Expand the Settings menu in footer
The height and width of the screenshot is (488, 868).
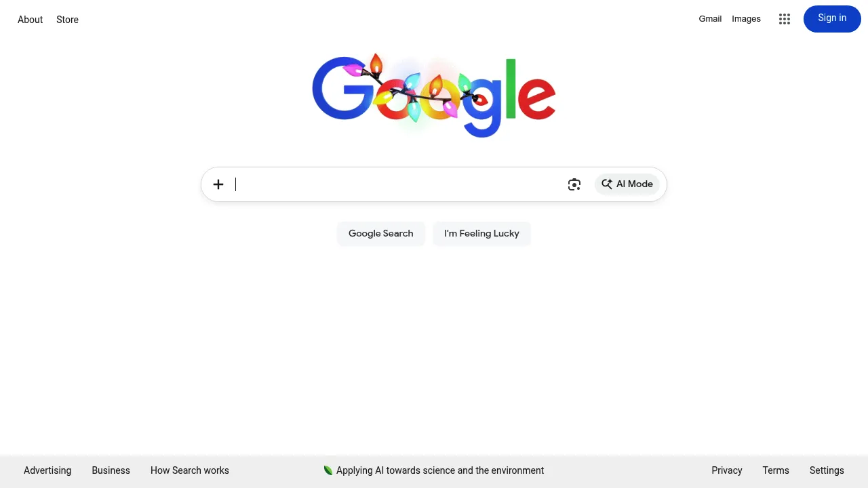click(x=827, y=470)
